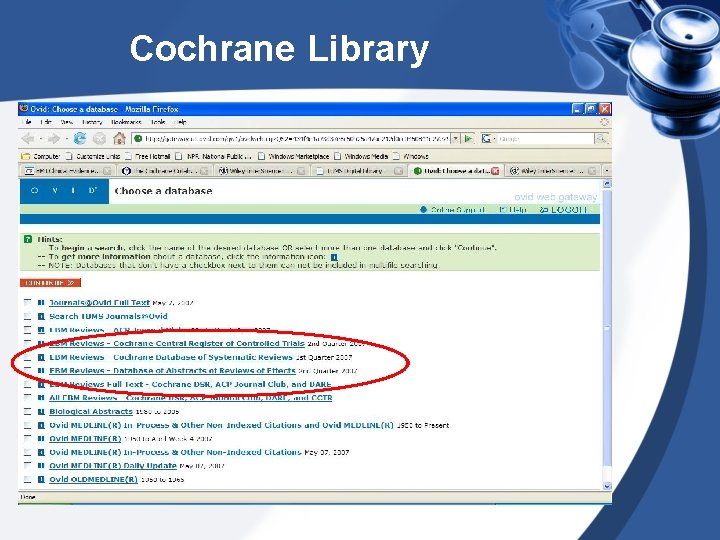Switch to The Cochrane Collaboration tab

tap(164, 171)
